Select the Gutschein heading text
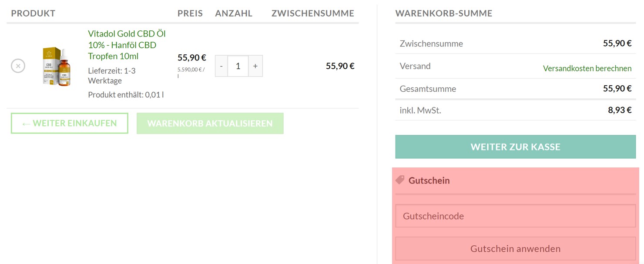 429,180
